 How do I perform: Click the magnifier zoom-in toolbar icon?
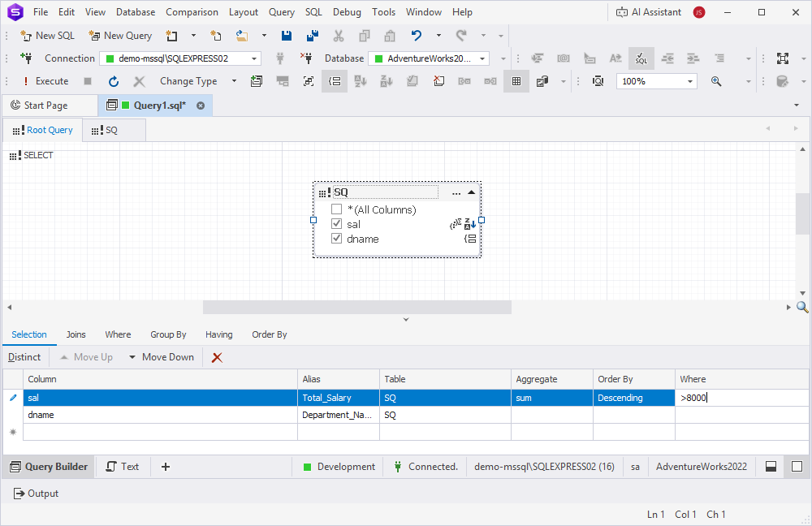(716, 81)
